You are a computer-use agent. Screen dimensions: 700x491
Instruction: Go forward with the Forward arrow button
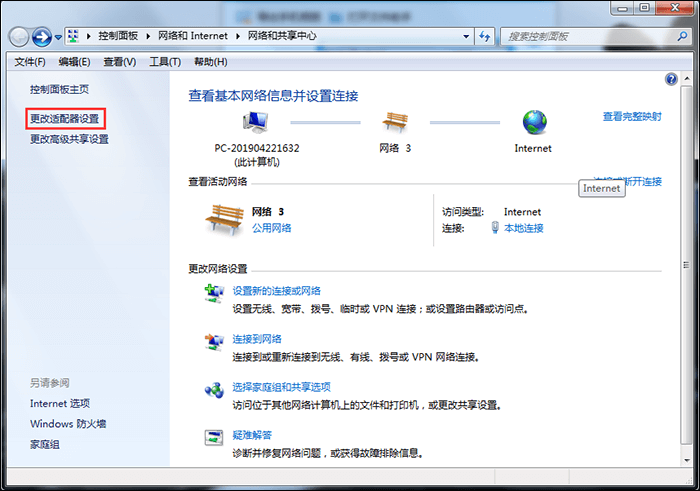pos(42,37)
